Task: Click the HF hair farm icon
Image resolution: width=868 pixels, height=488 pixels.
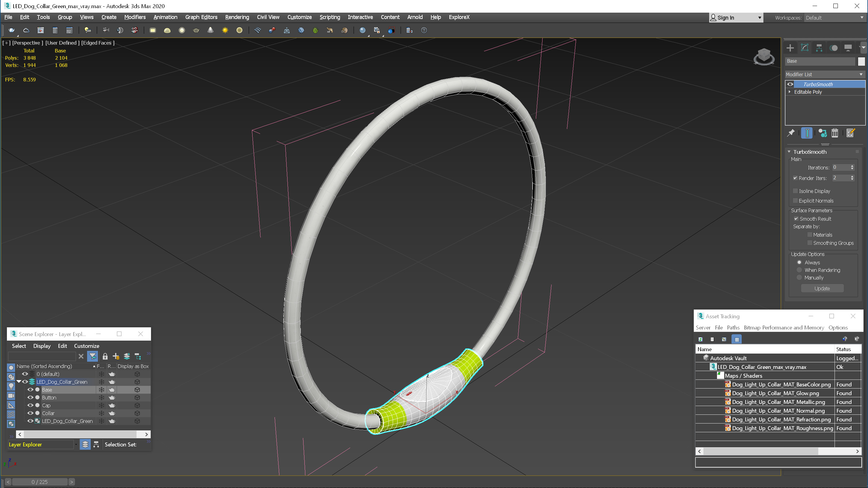Action: [x=330, y=30]
